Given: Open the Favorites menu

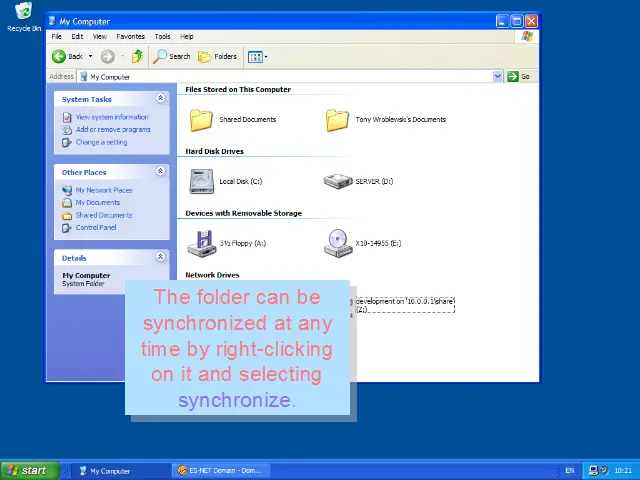Looking at the screenshot, I should click(130, 37).
